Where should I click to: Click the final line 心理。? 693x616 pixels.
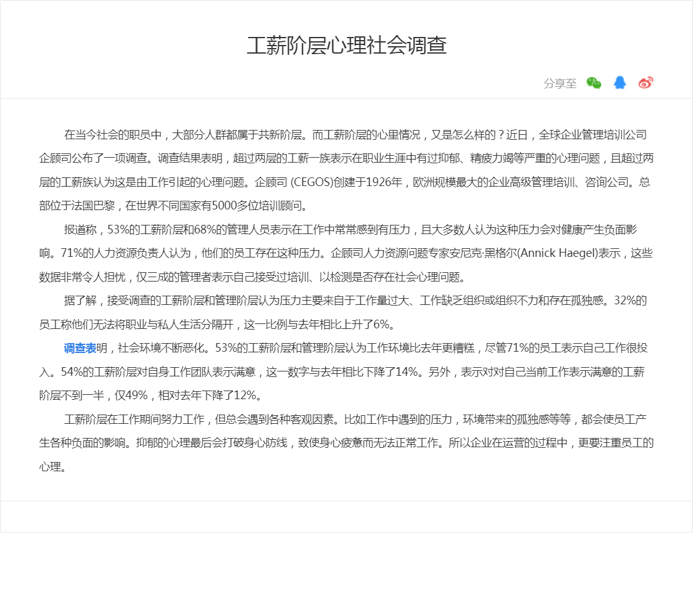(53, 467)
